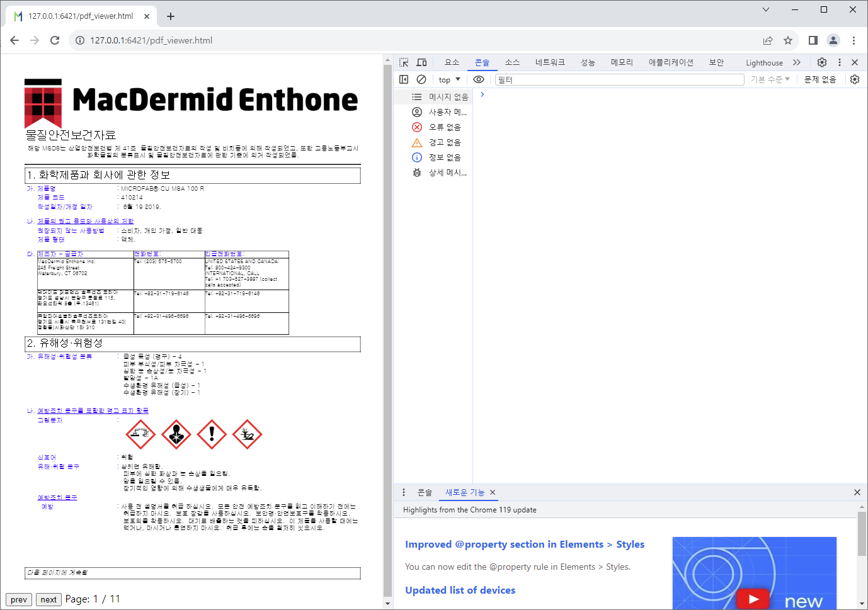Open a new tab plus button

tap(171, 16)
